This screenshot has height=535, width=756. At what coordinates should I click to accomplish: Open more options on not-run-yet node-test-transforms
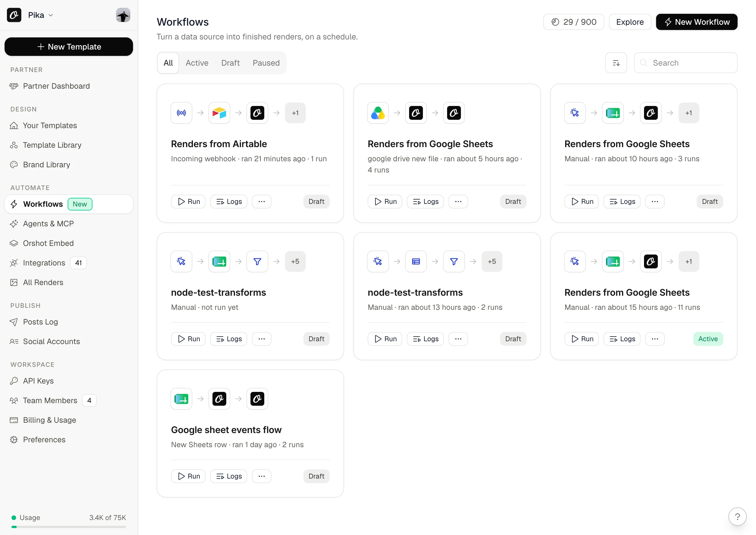[262, 339]
